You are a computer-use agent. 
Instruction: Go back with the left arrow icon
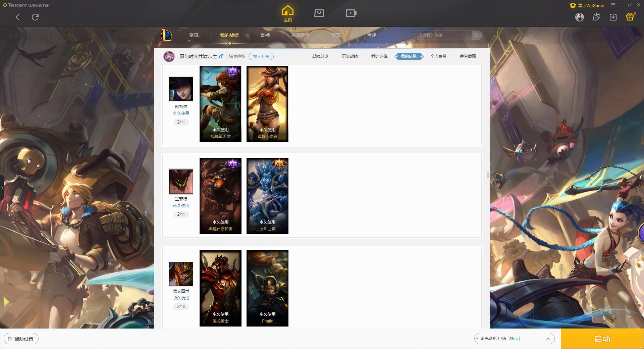(18, 17)
